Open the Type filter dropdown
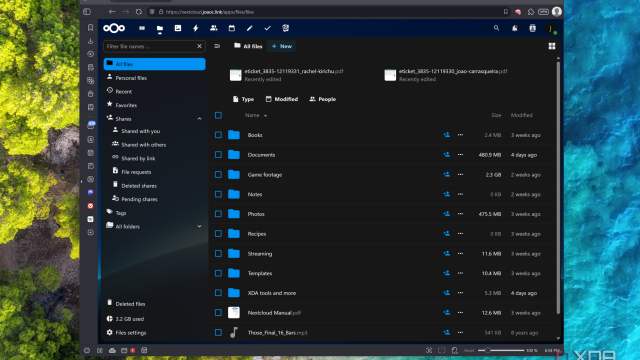Image resolution: width=640 pixels, height=360 pixels. pos(243,99)
